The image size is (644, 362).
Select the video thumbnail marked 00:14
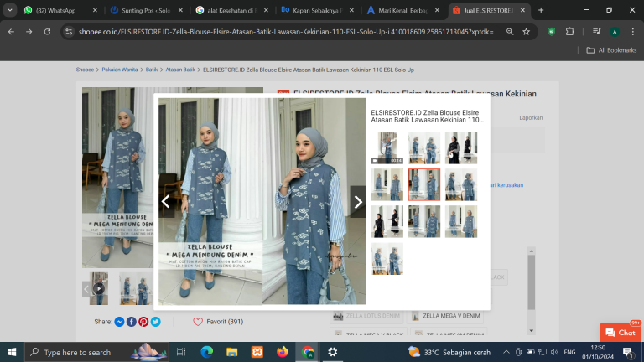click(x=387, y=147)
